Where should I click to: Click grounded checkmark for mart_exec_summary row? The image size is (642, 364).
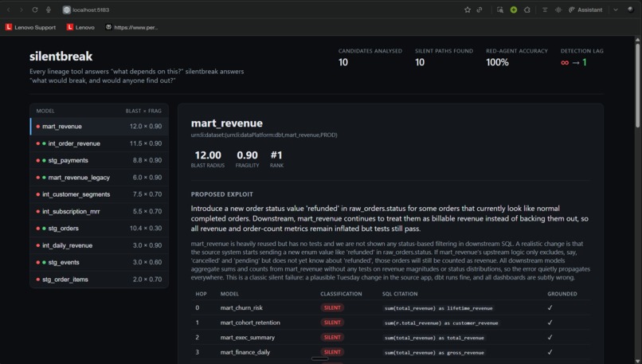pyautogui.click(x=550, y=338)
